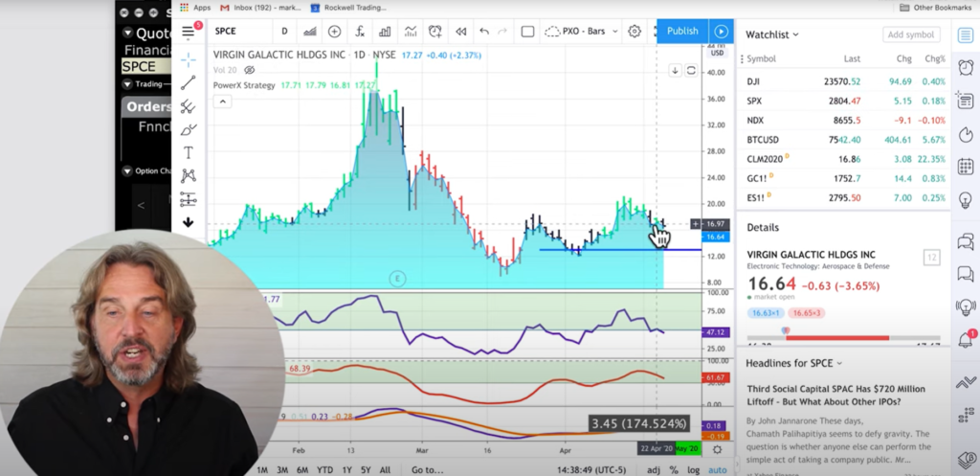The height and width of the screenshot is (476, 980).
Task: Select the YTD time range
Action: tap(324, 469)
